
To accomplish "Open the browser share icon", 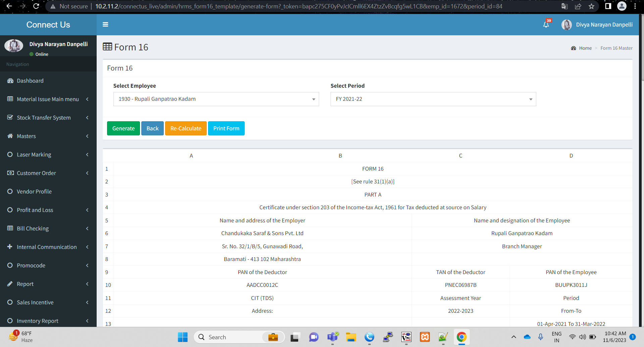I will coord(578,6).
